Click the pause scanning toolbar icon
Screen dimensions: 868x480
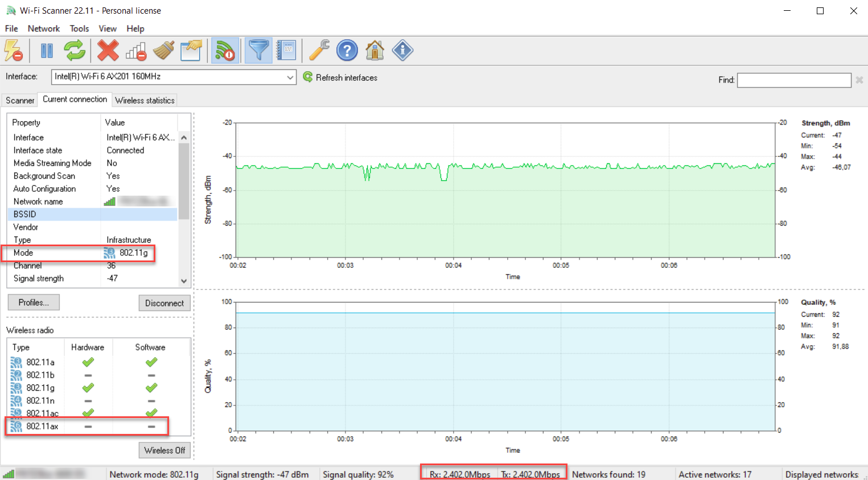pyautogui.click(x=47, y=51)
